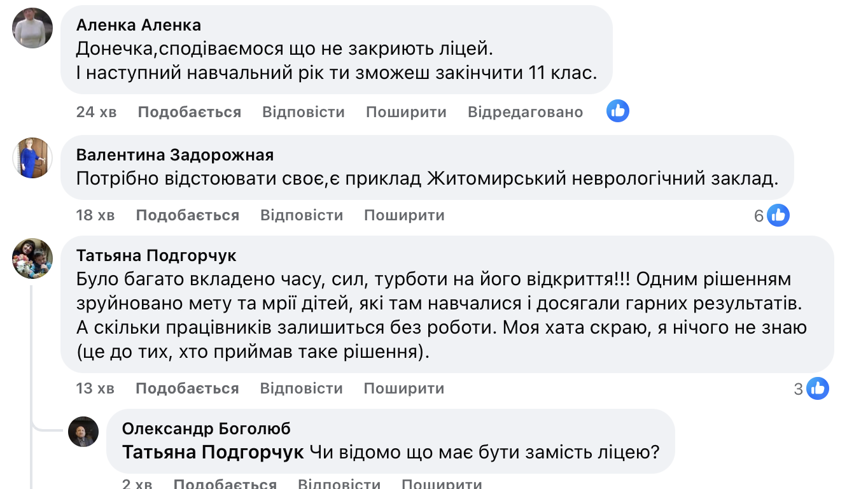This screenshot has height=489, width=868.
Task: Click the like reaction icon on Аленка's comment
Action: point(617,111)
